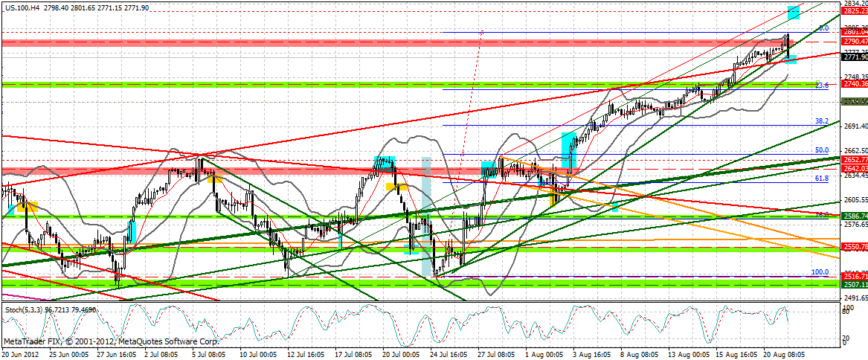This screenshot has height=360, width=868.
Task: Click the Stochastic scale value 20
Action: pyautogui.click(x=847, y=337)
